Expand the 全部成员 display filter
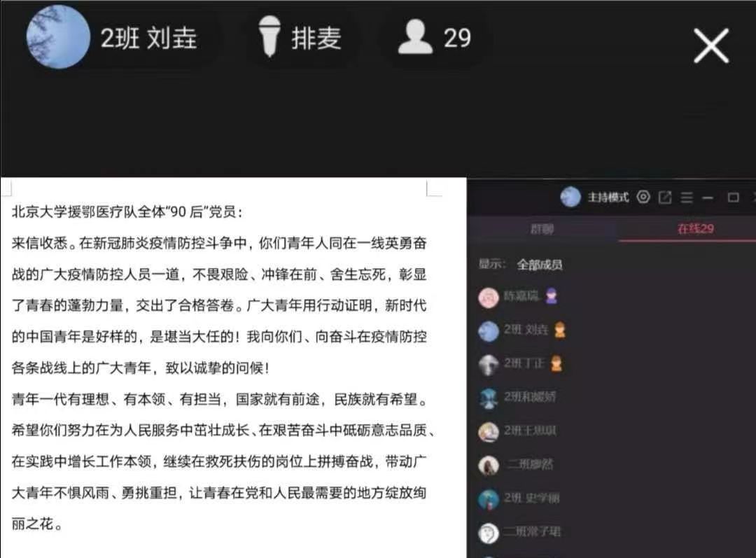 pyautogui.click(x=540, y=264)
